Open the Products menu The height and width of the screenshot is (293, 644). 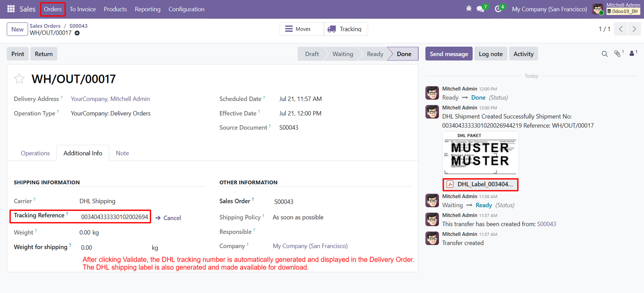point(115,9)
